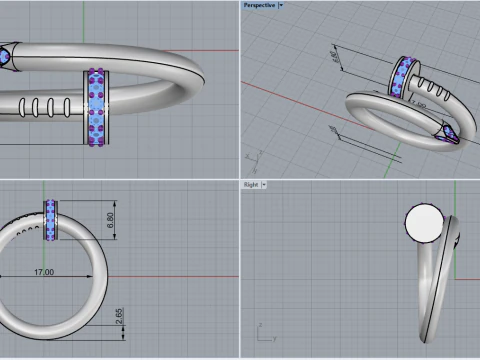Click the z-y axis icon in the Right viewport
The width and height of the screenshot is (480, 360).
click(x=267, y=332)
